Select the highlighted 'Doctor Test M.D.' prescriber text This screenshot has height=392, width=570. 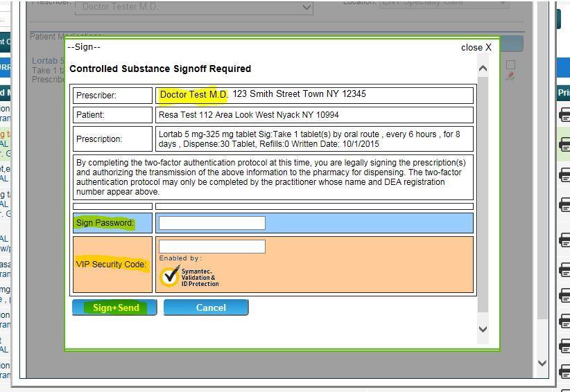click(x=194, y=95)
